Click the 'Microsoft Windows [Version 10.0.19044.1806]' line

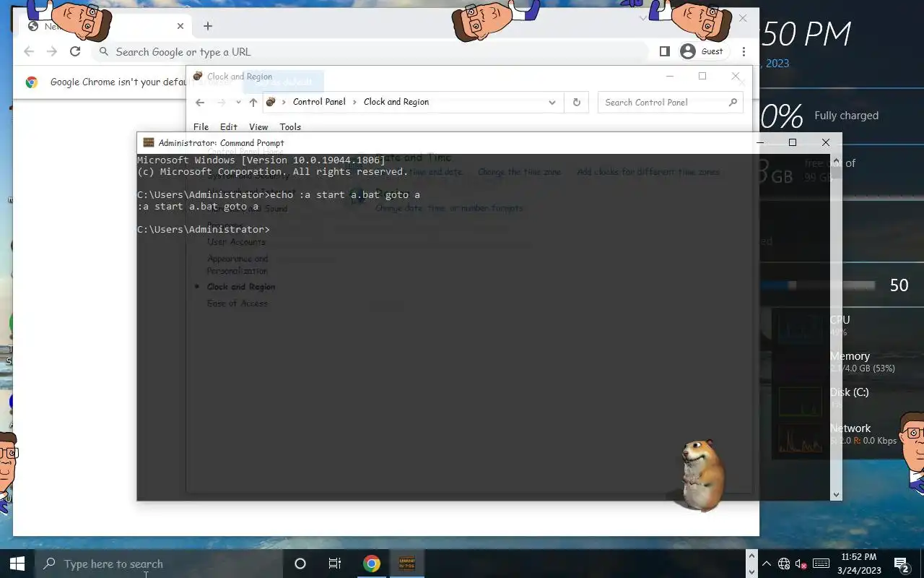click(261, 160)
